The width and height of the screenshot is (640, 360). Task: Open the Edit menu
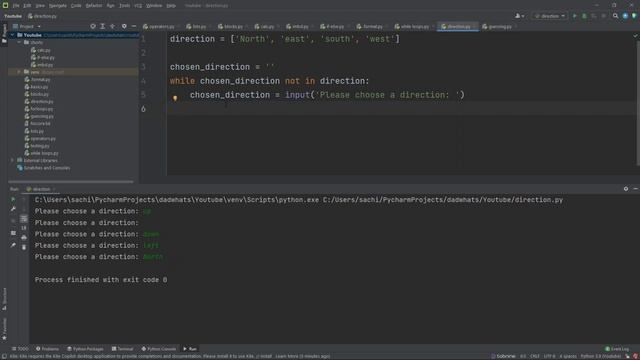click(27, 6)
